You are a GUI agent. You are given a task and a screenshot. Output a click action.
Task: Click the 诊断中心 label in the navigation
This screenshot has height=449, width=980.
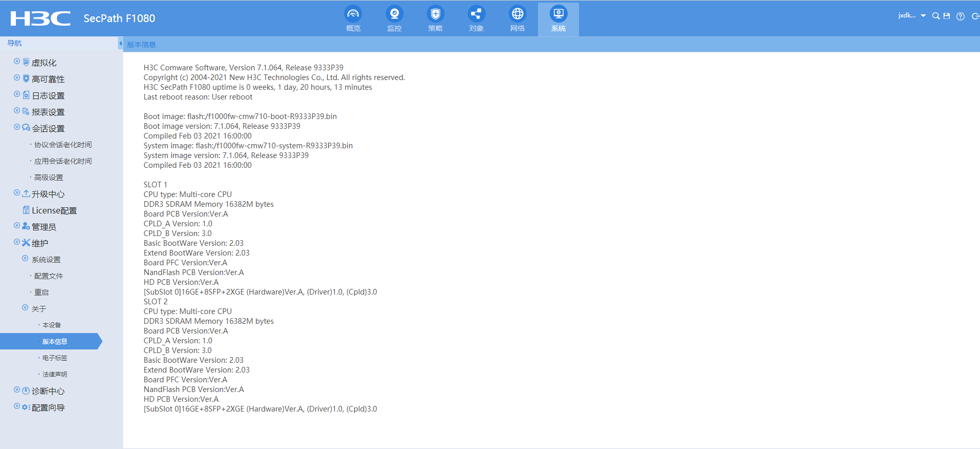click(x=48, y=391)
